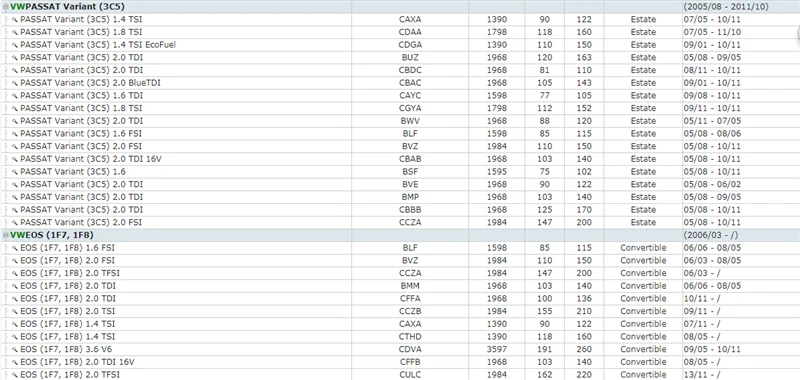Click Convertible in the CFFA row
This screenshot has height=380, width=800.
(643, 299)
